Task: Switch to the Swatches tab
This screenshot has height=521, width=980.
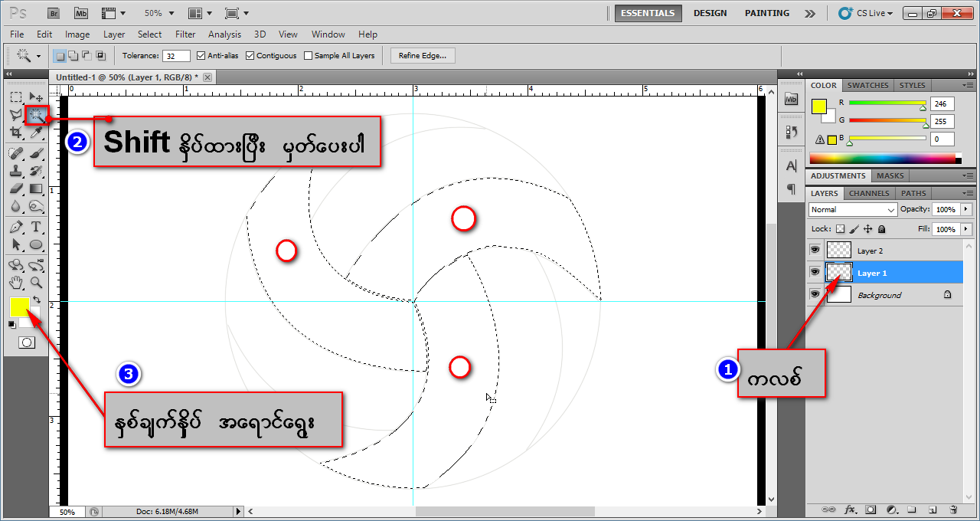Action: coord(867,85)
